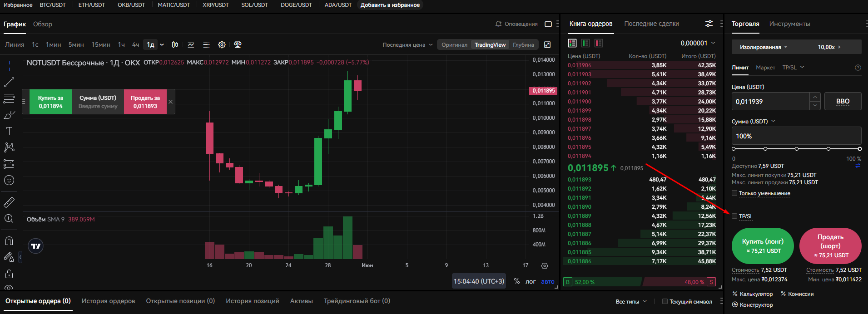Toggle авто auto scale
This screenshot has width=868, height=314.
[548, 282]
